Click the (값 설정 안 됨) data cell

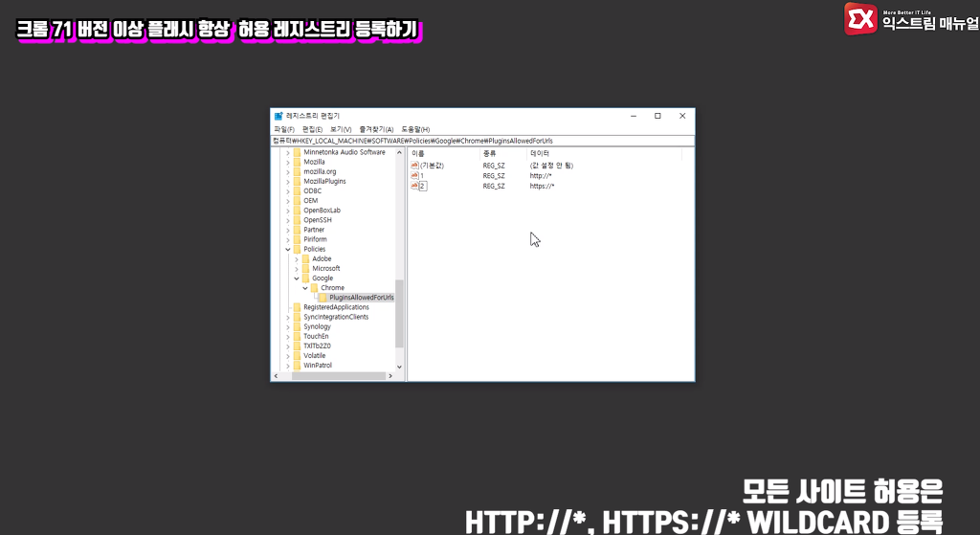[x=551, y=166]
